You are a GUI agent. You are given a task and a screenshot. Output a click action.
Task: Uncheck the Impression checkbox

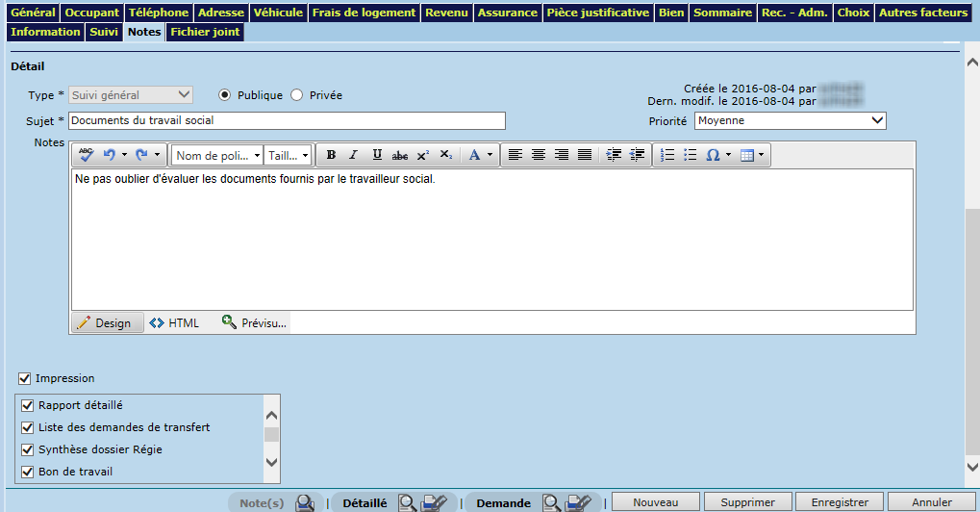[x=25, y=378]
